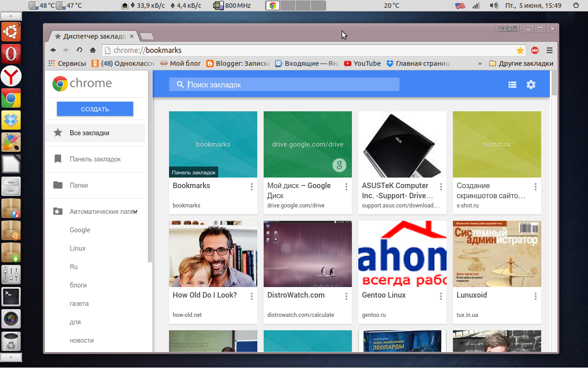Open the Linux automatic folder
The height and width of the screenshot is (368, 588).
click(x=78, y=248)
